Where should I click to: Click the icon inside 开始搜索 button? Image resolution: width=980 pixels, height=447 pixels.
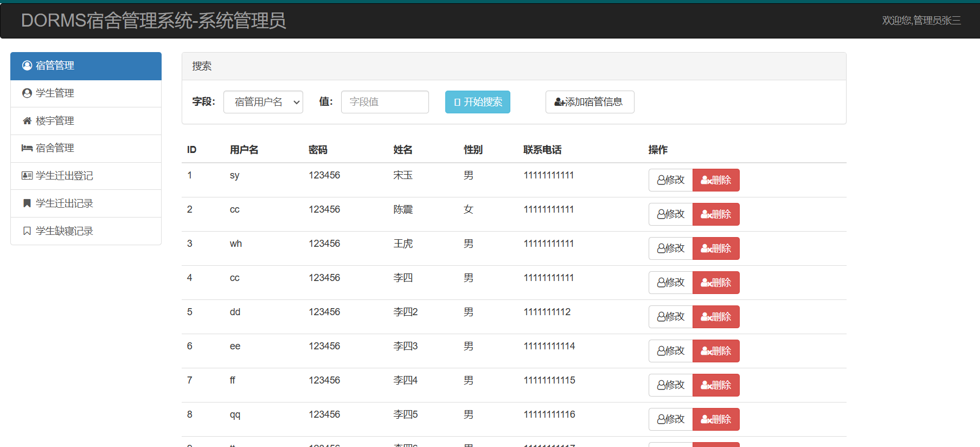(x=457, y=102)
